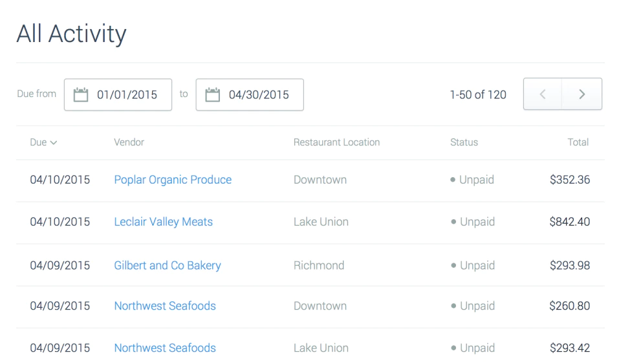Image resolution: width=621 pixels, height=364 pixels.
Task: Open the 01/01/2015 start date picker
Action: 118,94
